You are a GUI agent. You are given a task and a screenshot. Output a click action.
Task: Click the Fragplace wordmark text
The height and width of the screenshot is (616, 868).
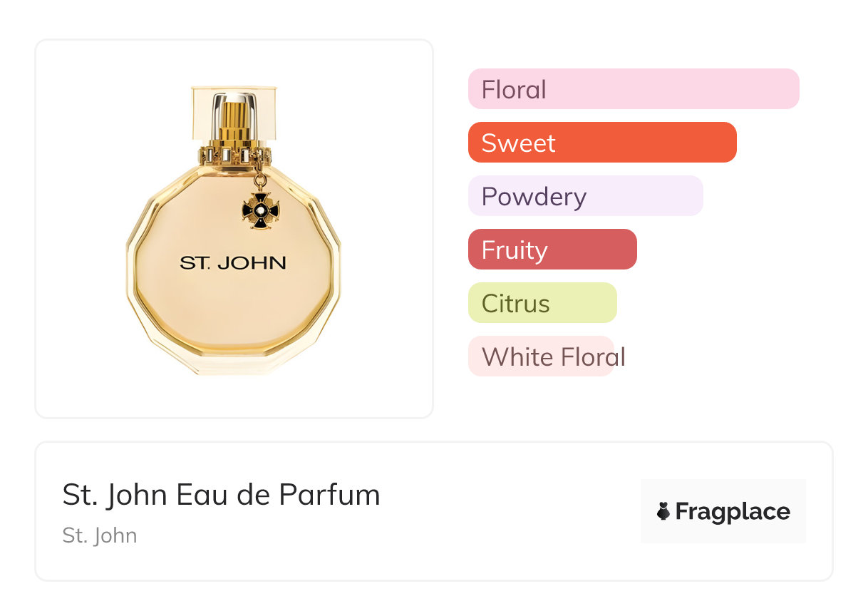[x=732, y=512]
